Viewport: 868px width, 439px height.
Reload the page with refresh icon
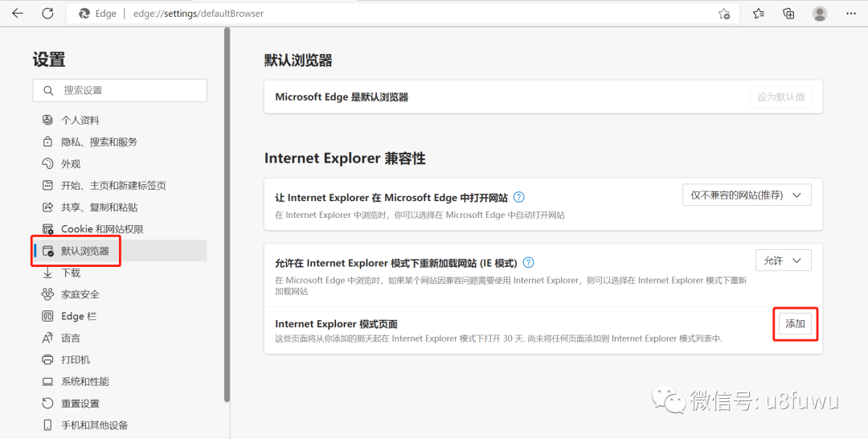click(47, 14)
